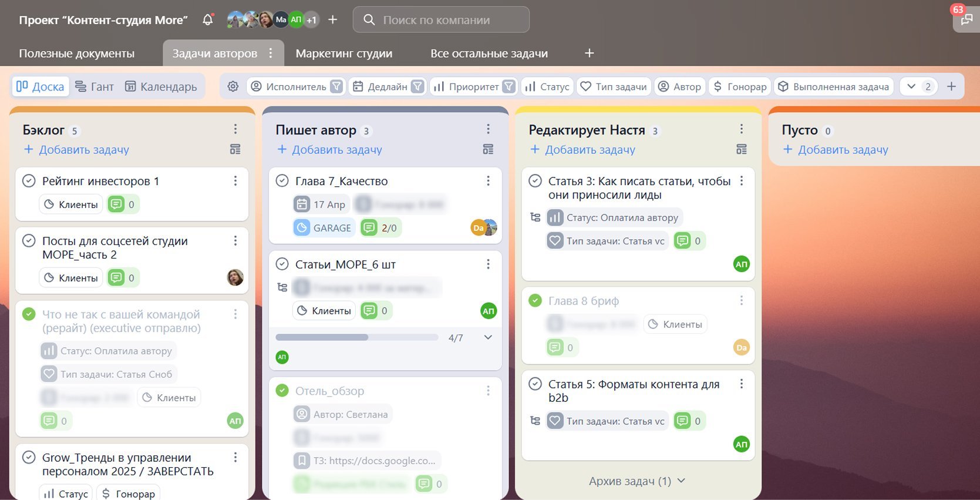Show subtasks icon on Статья 5 card

click(535, 421)
